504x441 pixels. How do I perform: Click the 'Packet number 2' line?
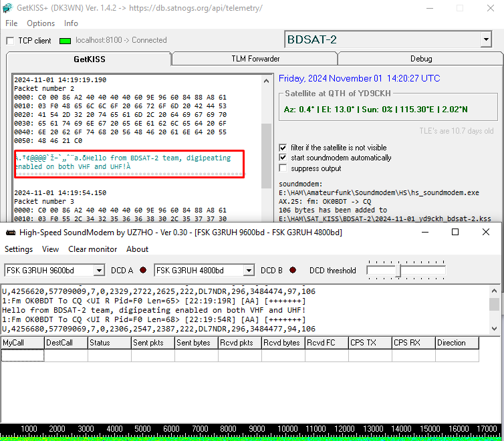click(x=44, y=89)
